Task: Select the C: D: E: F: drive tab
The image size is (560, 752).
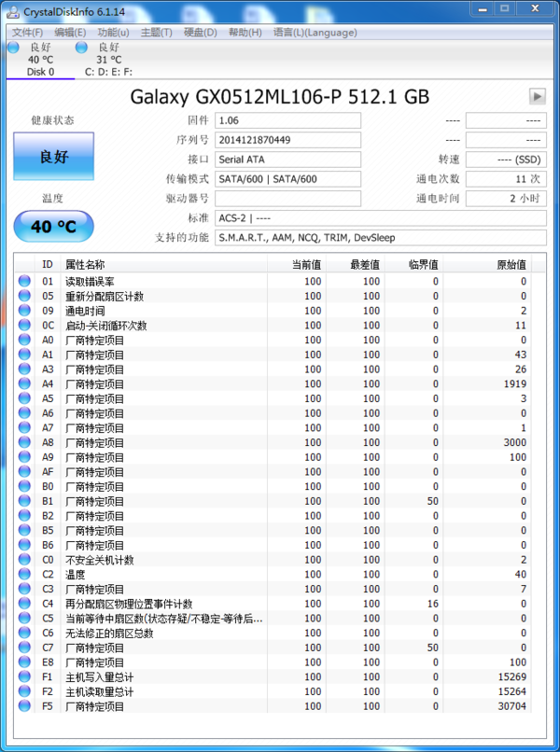Action: [x=108, y=60]
